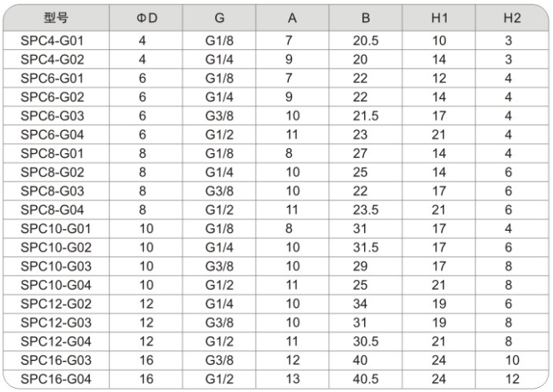Select the ΦD column header
Screen dimensions: 553x392
point(146,18)
